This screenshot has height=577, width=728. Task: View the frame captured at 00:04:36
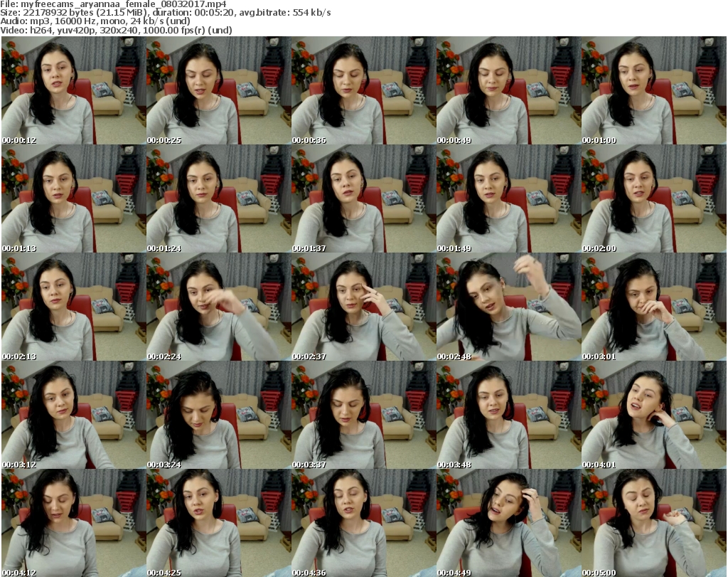[363, 523]
